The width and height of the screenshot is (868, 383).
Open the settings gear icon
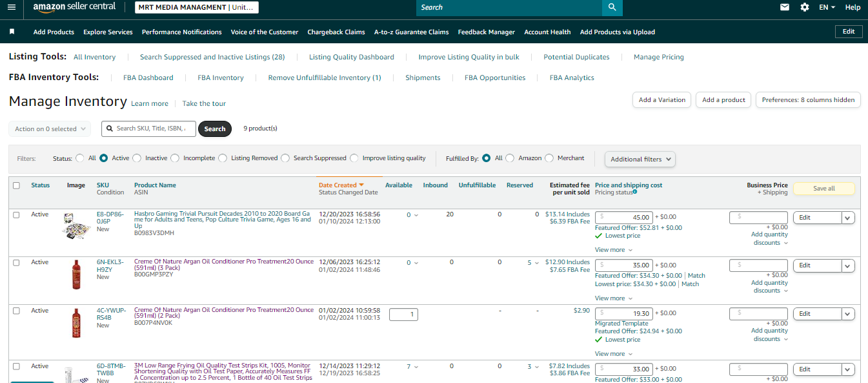click(x=805, y=7)
